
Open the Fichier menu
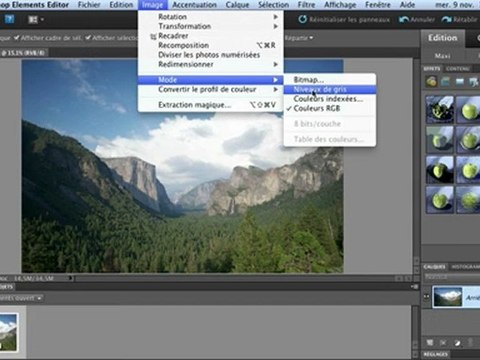(x=89, y=5)
